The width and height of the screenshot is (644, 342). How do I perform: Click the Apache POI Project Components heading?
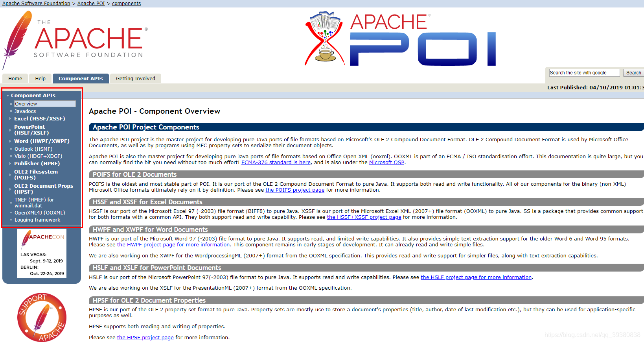(146, 127)
